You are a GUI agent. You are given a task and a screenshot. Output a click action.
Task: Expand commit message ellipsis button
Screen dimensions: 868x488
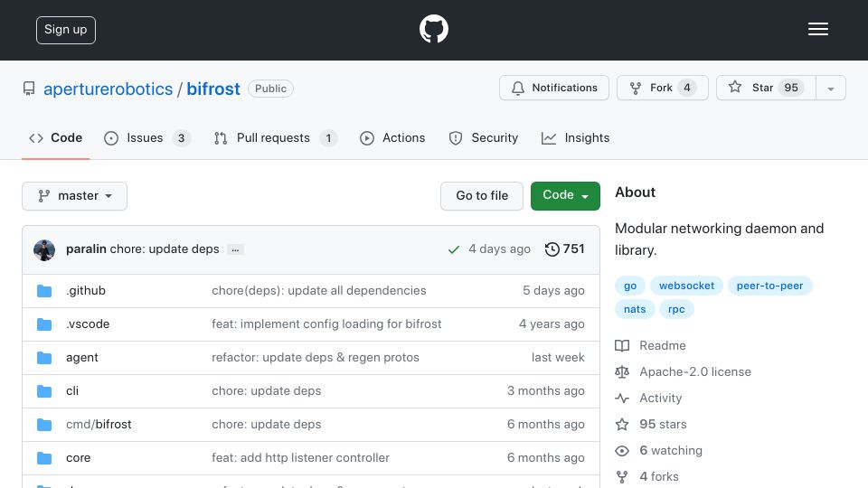[235, 249]
